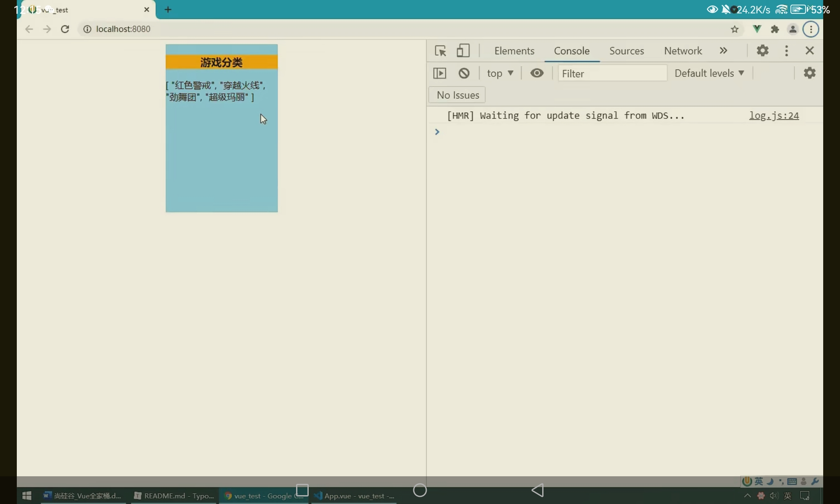
Task: Expand the top context dropdown
Action: (x=500, y=73)
